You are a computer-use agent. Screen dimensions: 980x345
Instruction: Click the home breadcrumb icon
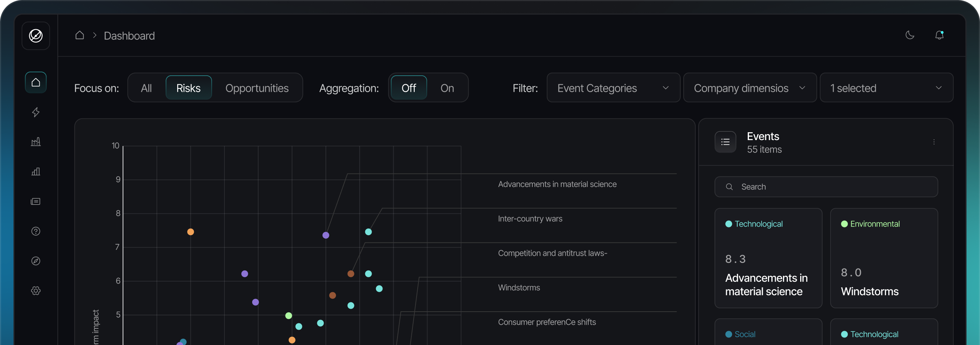point(79,35)
